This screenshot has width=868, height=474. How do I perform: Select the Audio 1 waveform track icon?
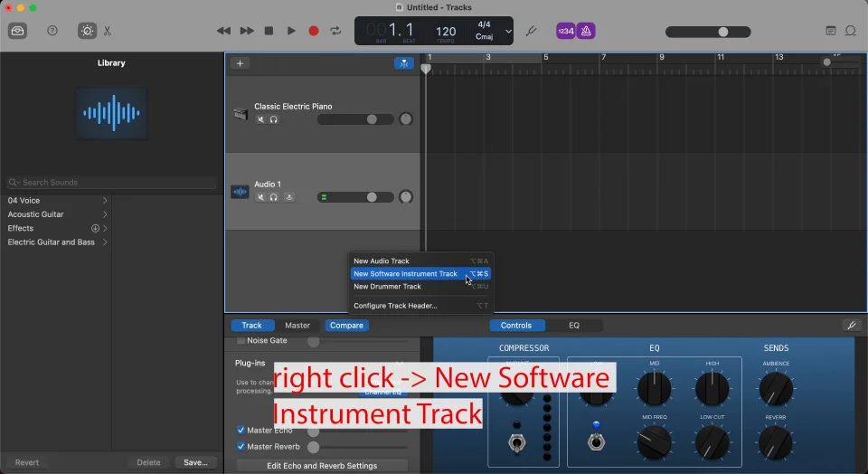tap(240, 192)
